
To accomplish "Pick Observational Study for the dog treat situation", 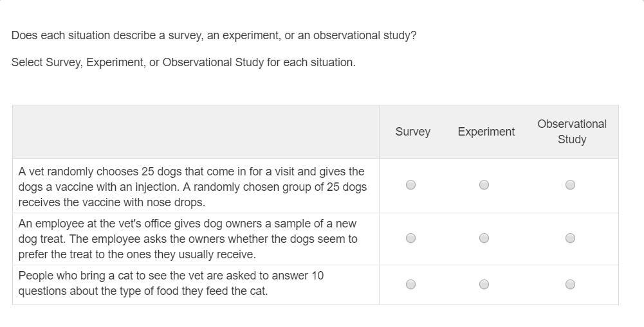I will [570, 238].
